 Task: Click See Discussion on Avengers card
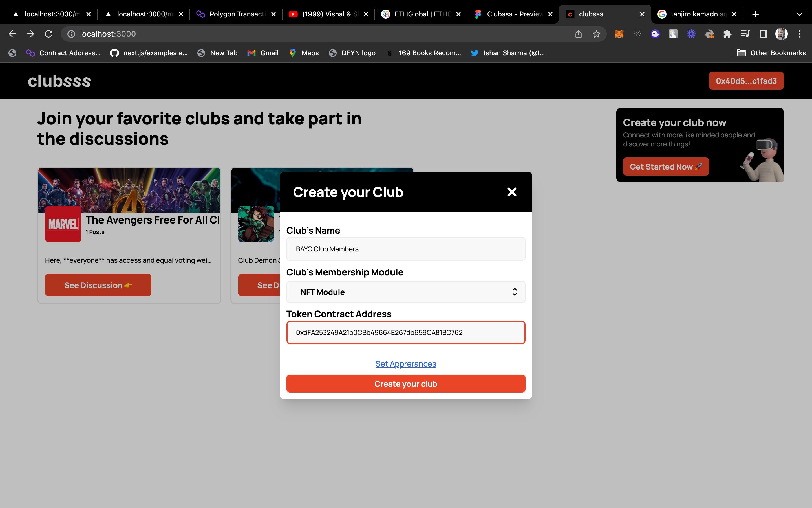click(98, 285)
